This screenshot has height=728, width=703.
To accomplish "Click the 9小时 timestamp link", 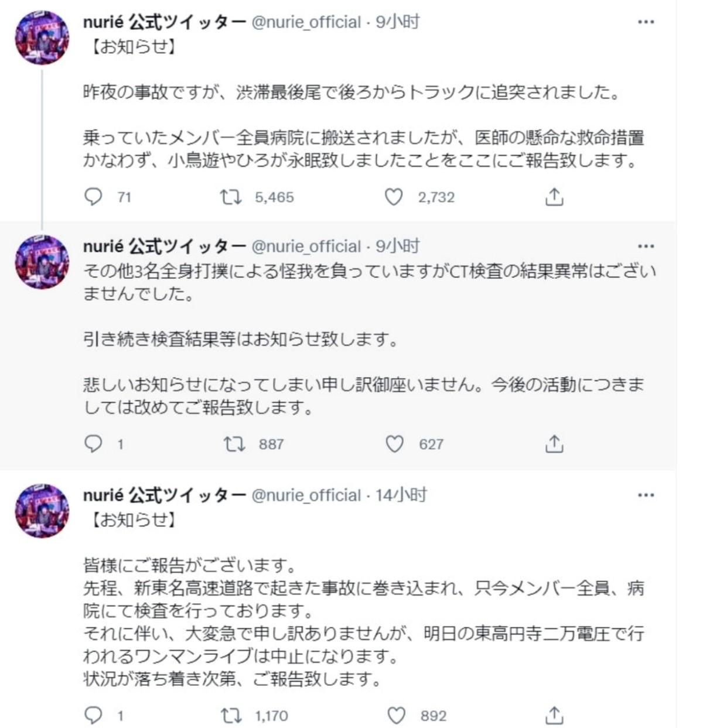I will (x=398, y=22).
